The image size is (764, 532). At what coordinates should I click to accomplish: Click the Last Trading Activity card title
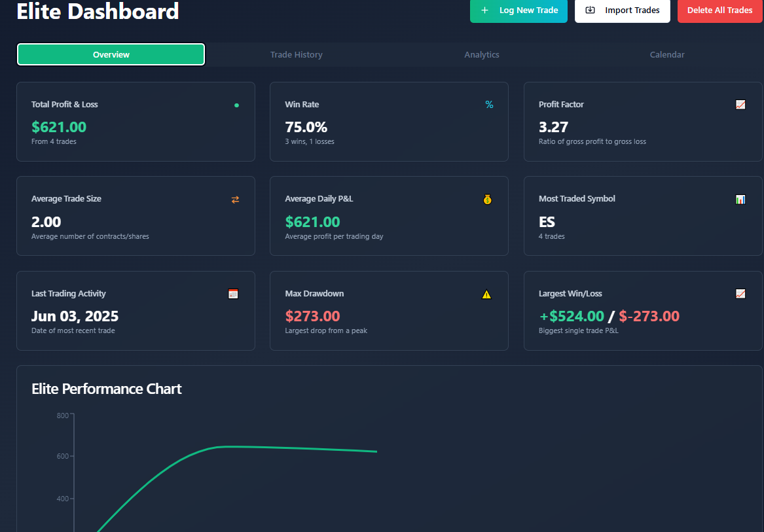(x=68, y=293)
